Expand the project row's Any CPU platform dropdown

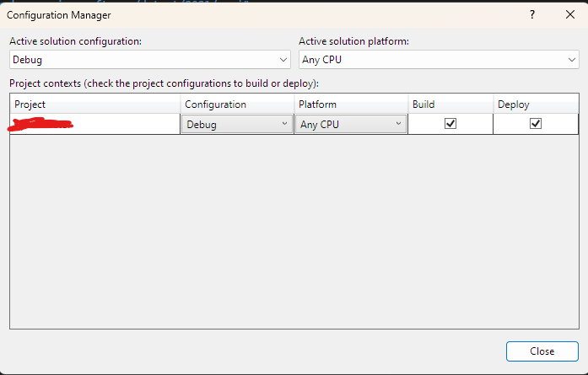click(350, 124)
